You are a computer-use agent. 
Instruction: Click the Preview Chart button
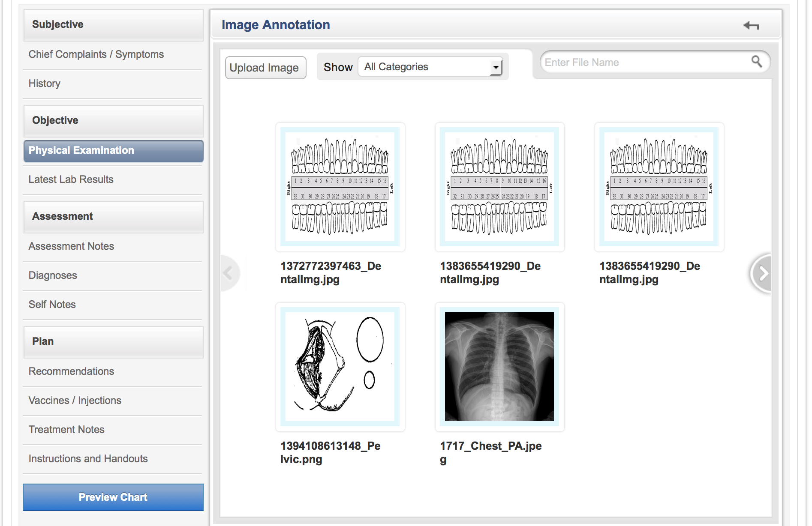pyautogui.click(x=112, y=497)
